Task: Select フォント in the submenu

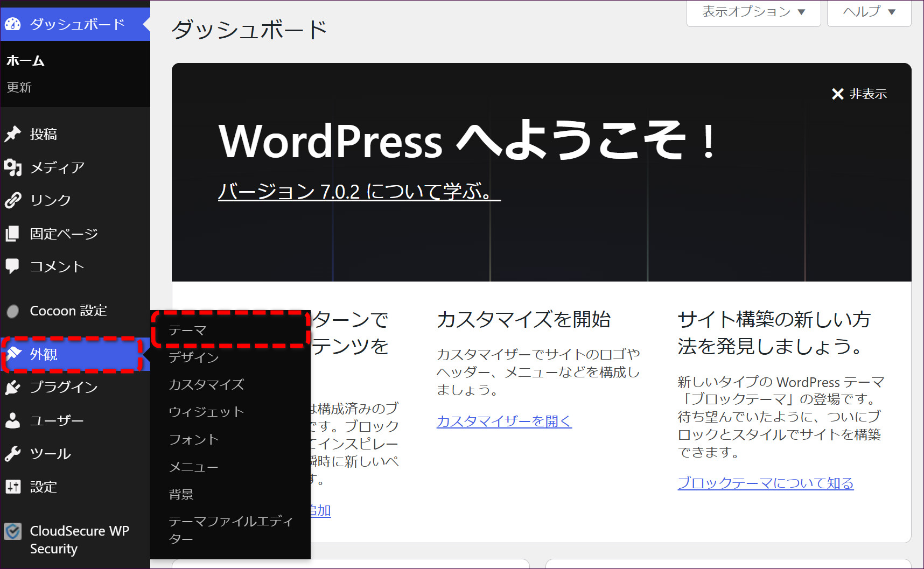Action: tap(193, 439)
